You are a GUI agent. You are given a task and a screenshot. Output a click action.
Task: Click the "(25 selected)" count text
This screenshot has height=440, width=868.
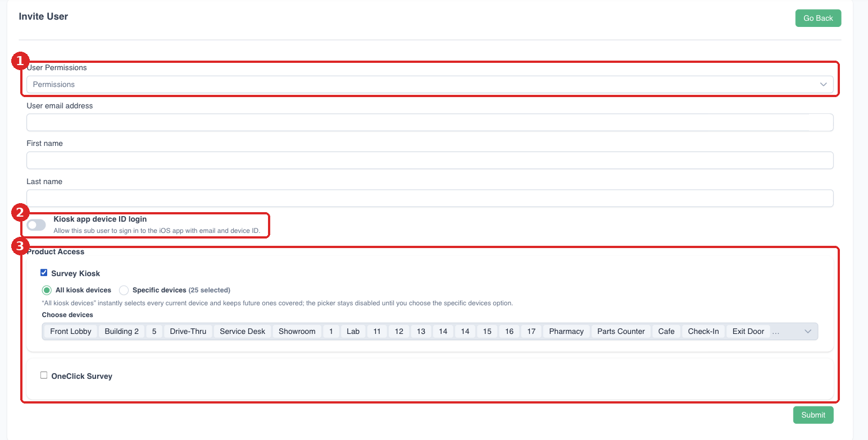pos(210,290)
